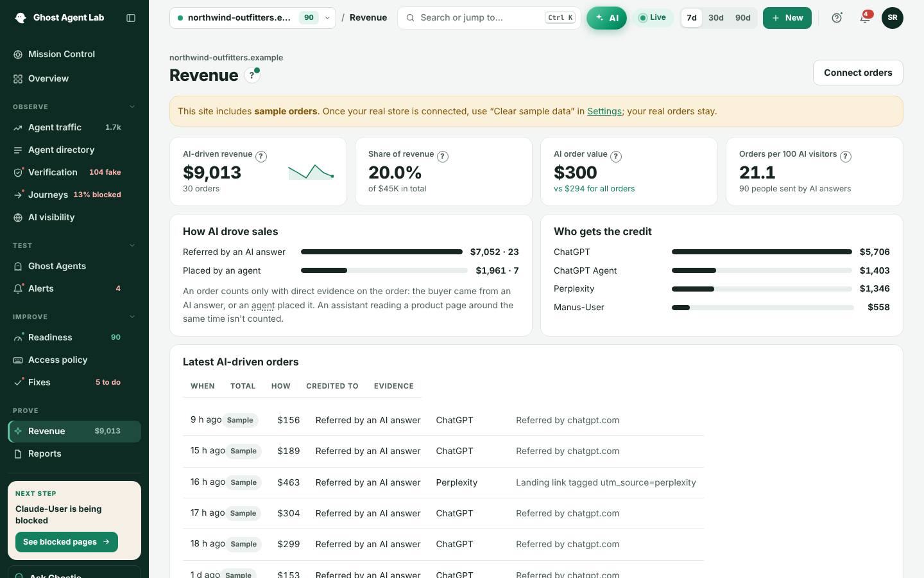Open Agent directory in sidebar
This screenshot has height=578, width=924.
coord(74,150)
